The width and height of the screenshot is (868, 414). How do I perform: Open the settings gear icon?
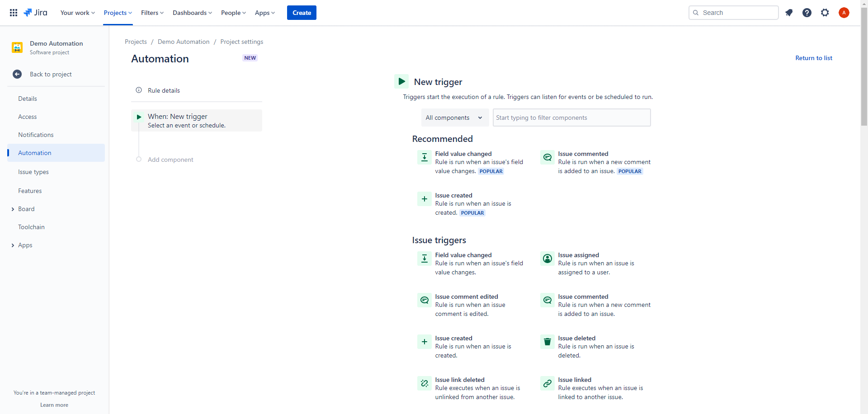tap(825, 13)
